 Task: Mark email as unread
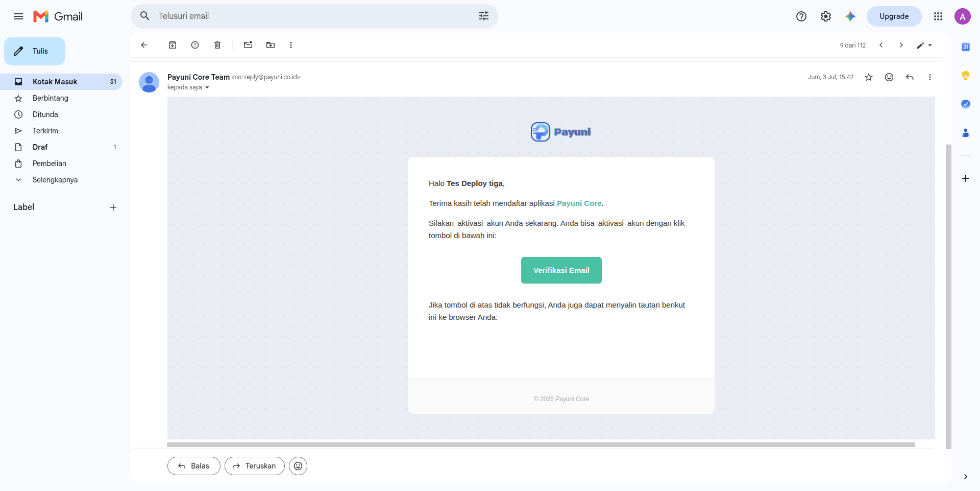click(x=248, y=45)
